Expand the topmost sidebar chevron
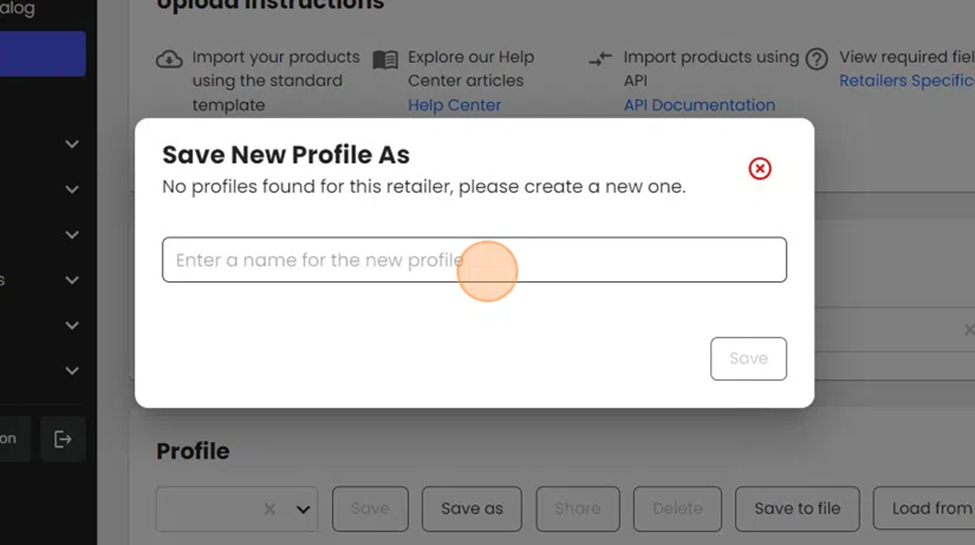 coord(72,144)
